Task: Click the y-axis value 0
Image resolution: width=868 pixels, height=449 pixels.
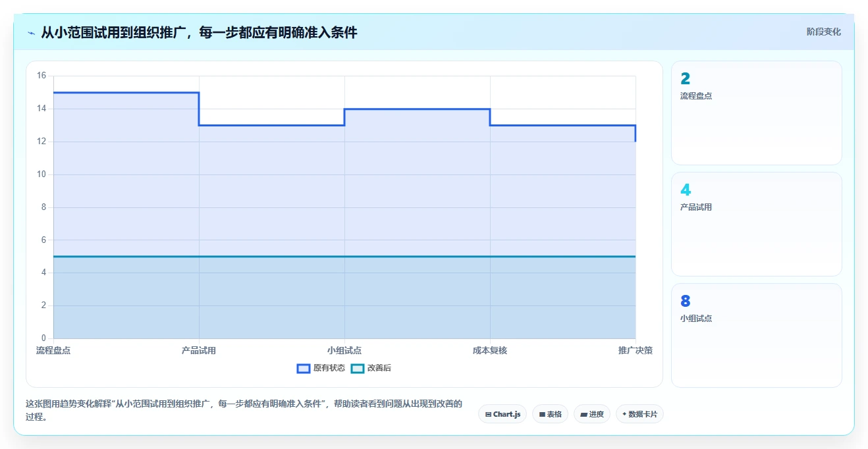Action: [x=43, y=338]
